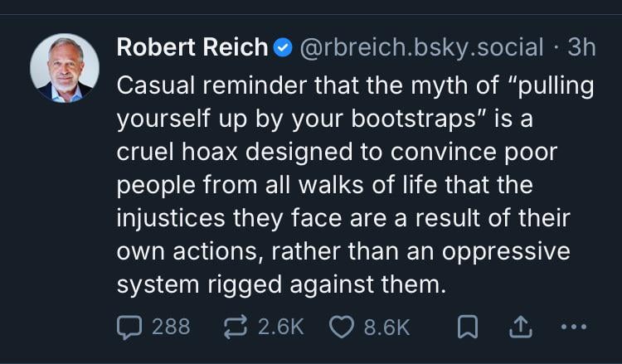This screenshot has height=364, width=622.
Task: Click the display name "Robert Reich"
Action: [192, 48]
